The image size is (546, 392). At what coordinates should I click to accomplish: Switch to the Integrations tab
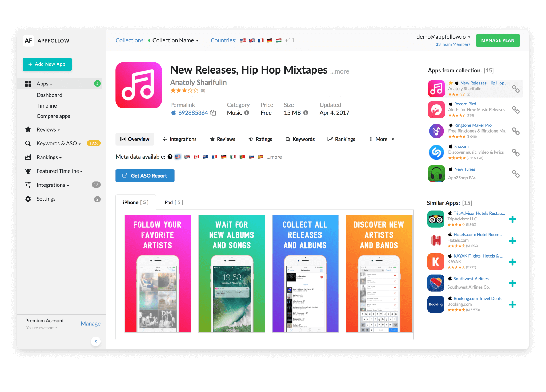point(180,139)
